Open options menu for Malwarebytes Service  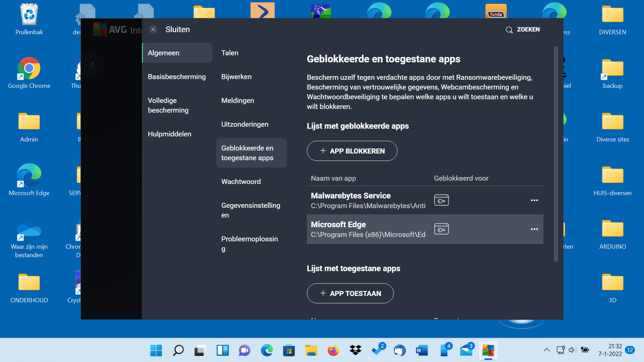[534, 200]
